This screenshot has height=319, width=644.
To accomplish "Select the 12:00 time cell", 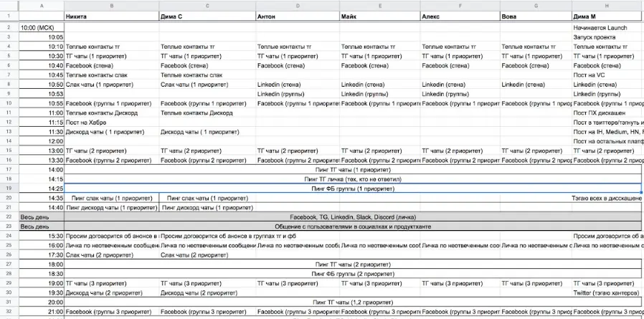I will (x=42, y=141).
